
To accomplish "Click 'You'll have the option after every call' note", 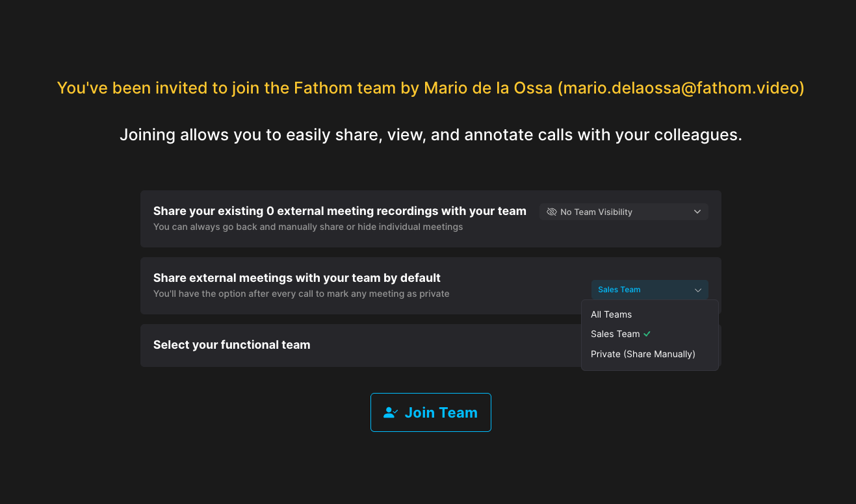I will pyautogui.click(x=302, y=294).
